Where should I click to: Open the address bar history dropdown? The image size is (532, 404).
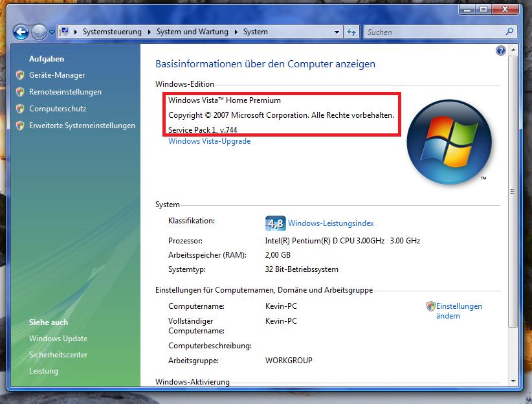click(x=337, y=32)
